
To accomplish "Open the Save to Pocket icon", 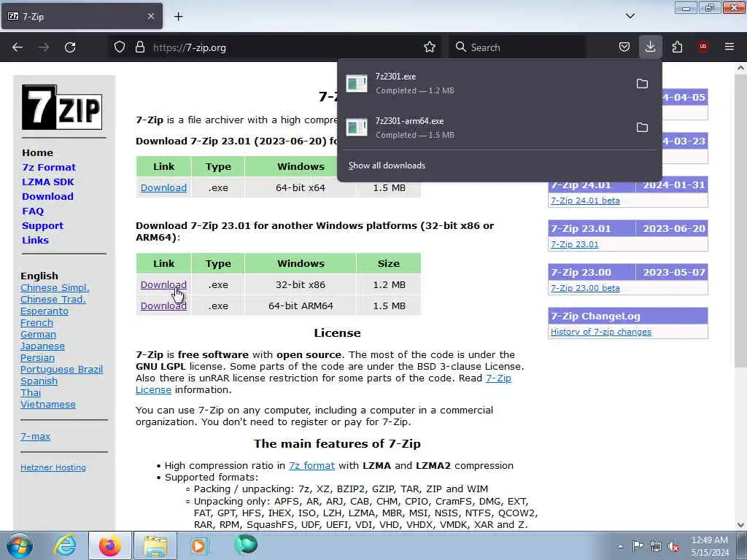I will click(x=624, y=47).
